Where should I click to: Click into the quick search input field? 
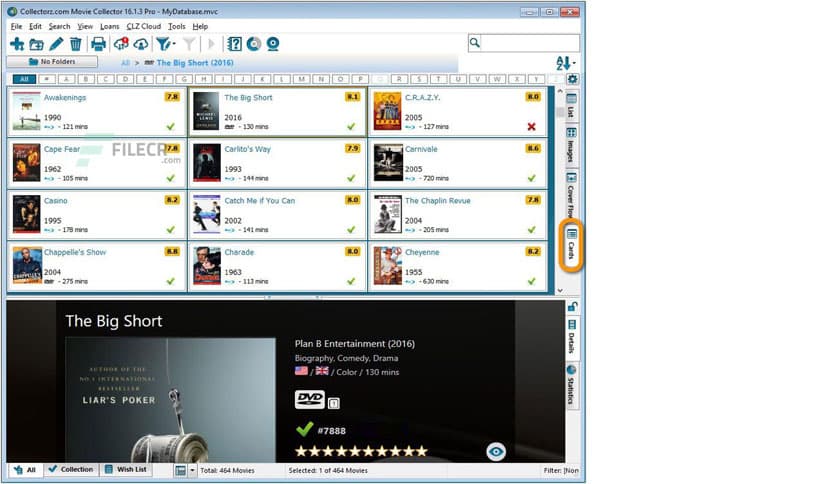click(530, 43)
